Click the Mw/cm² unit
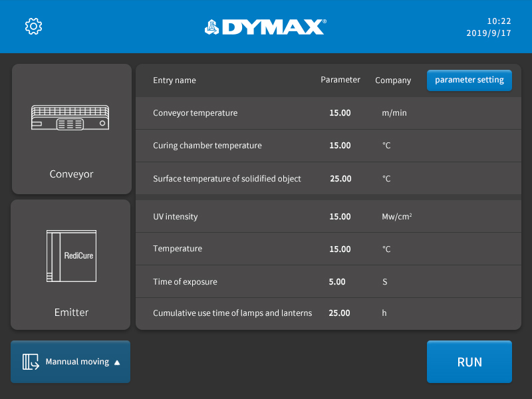 (x=396, y=217)
